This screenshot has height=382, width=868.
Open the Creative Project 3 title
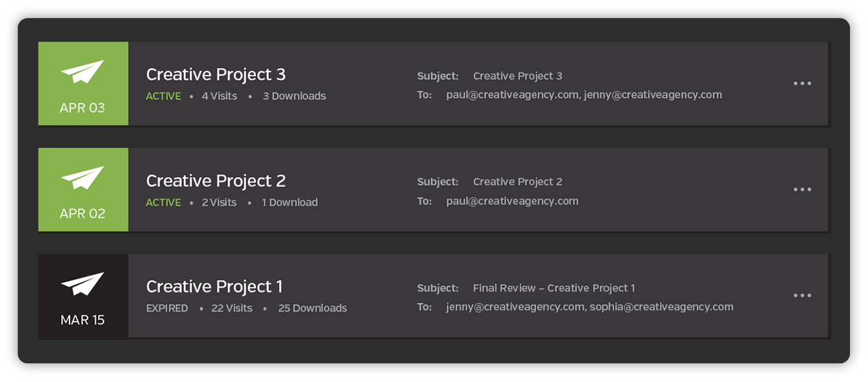pyautogui.click(x=215, y=74)
